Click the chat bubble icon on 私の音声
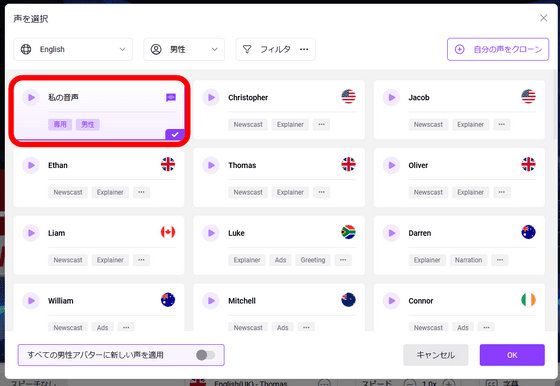The width and height of the screenshot is (560, 386). (171, 97)
